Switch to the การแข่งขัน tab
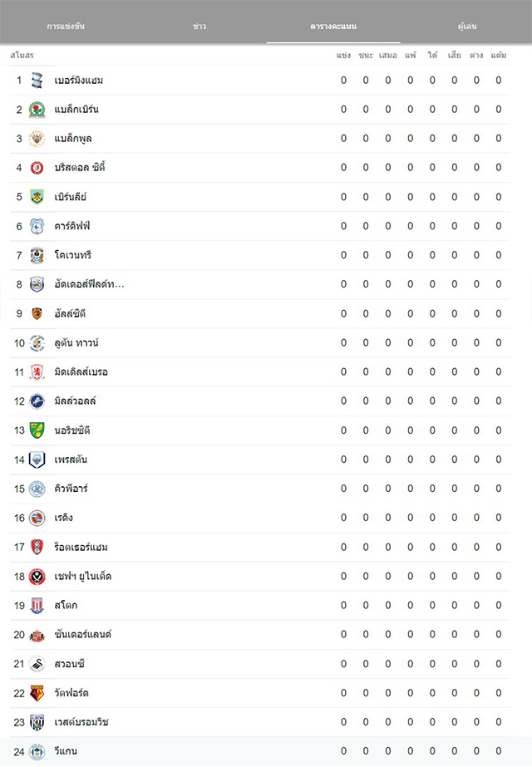This screenshot has height=767, width=532. click(66, 26)
